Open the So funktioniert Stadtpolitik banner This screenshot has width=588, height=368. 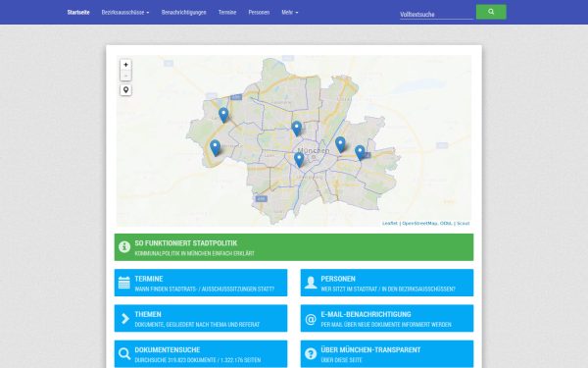pos(294,247)
